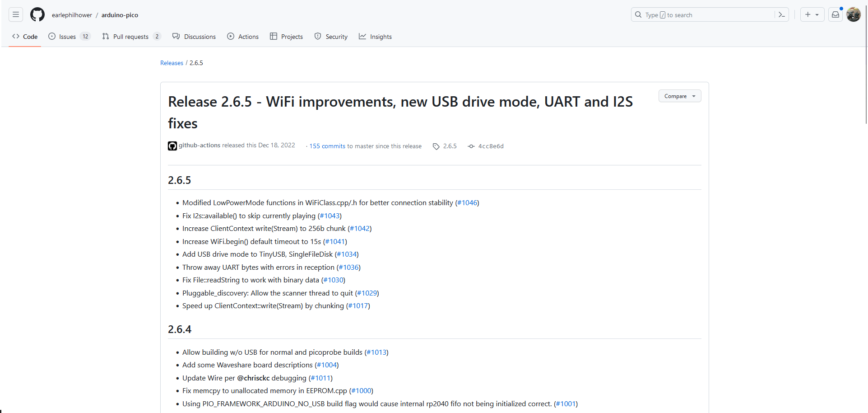Open pull request #1034
Viewport: 868px width, 413px height.
click(x=347, y=254)
